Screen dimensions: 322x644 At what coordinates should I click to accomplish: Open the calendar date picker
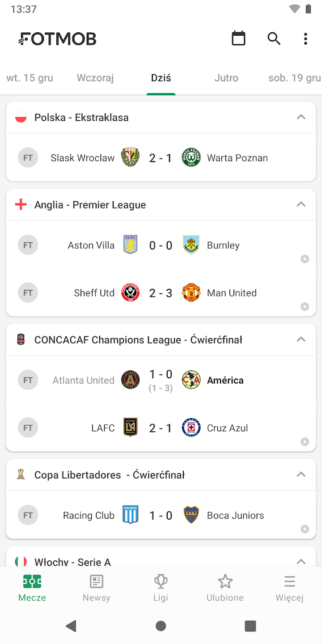coord(238,38)
